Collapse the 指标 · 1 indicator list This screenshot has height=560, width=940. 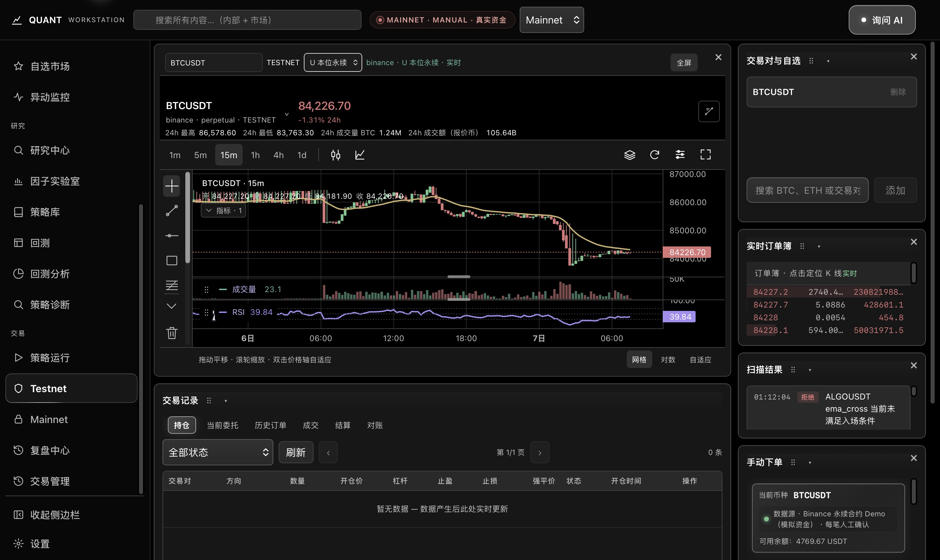(x=223, y=211)
